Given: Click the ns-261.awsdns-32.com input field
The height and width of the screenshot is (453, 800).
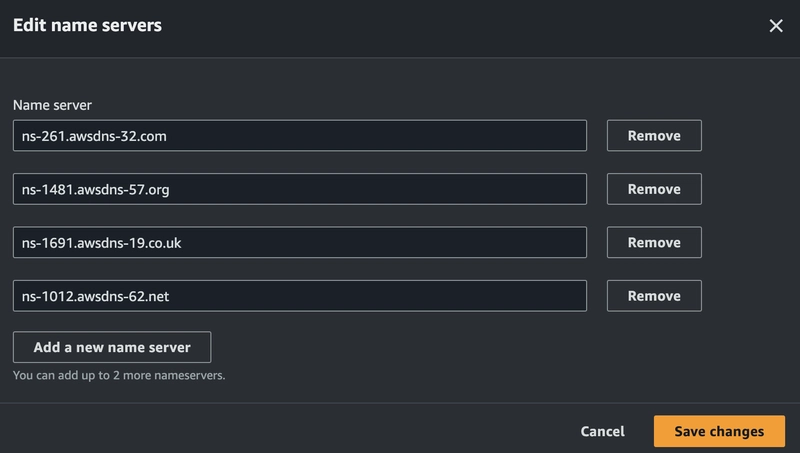Looking at the screenshot, I should click(300, 136).
